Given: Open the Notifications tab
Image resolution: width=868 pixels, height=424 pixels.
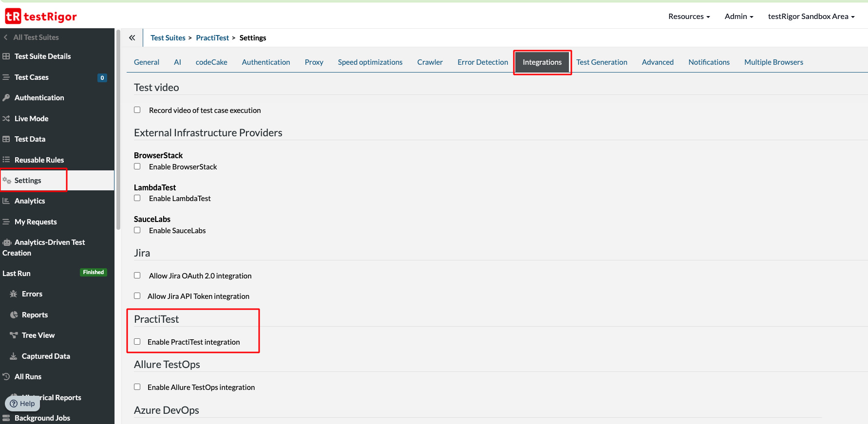Looking at the screenshot, I should tap(709, 62).
